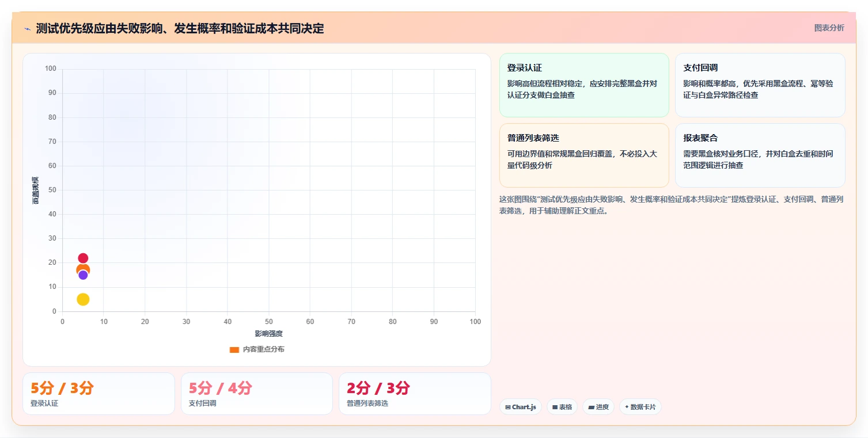Click the 表格 tag pill

[562, 407]
